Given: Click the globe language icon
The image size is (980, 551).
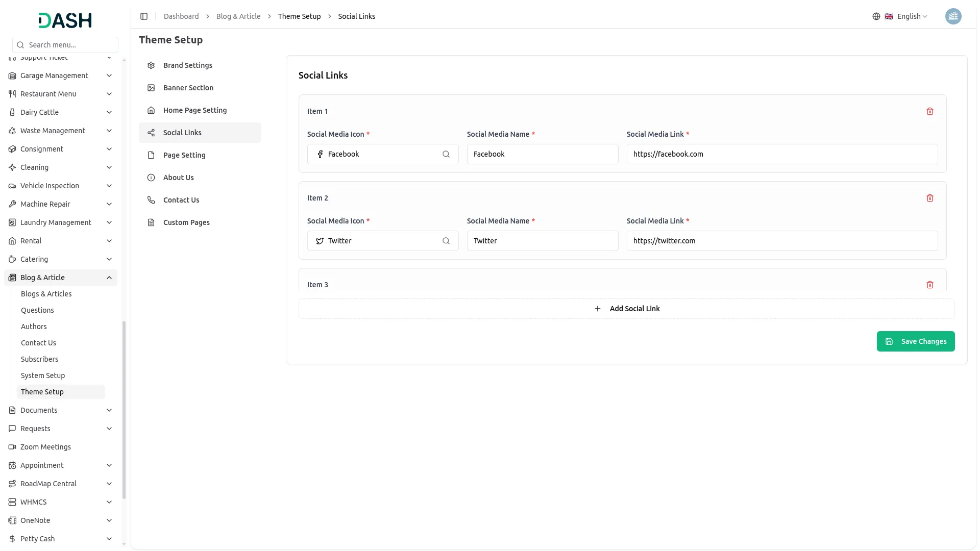Looking at the screenshot, I should click(x=876, y=16).
